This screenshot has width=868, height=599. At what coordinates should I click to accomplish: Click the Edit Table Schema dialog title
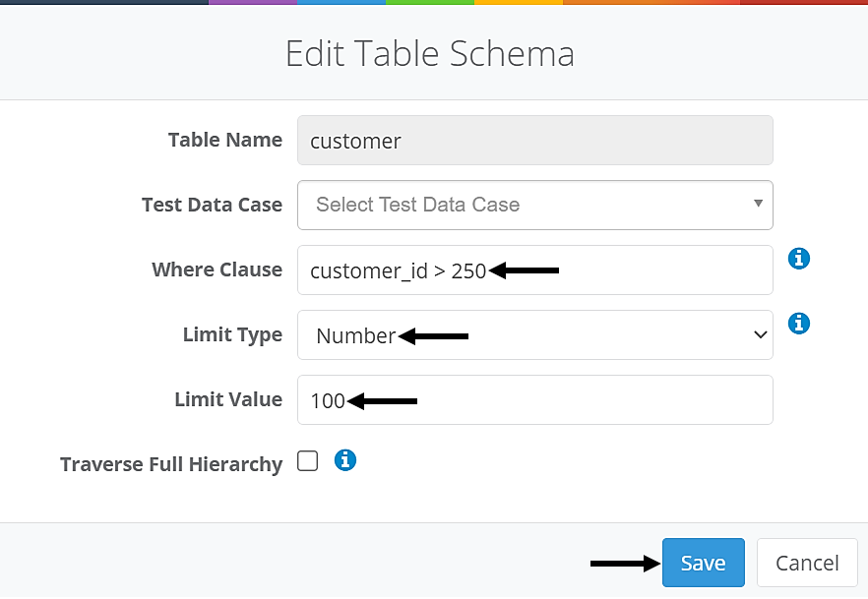(430, 53)
